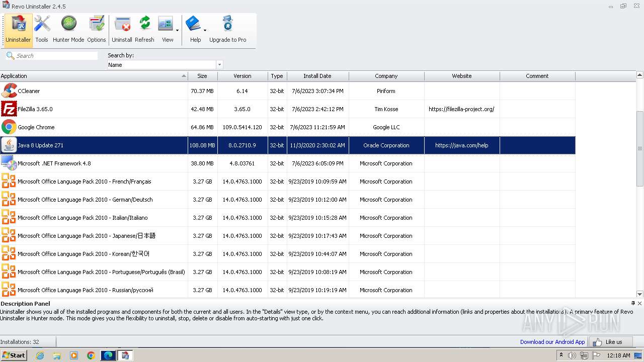Open Windows Media Player taskbar icon
Viewport: 644px width, 362px height.
pos(74,355)
